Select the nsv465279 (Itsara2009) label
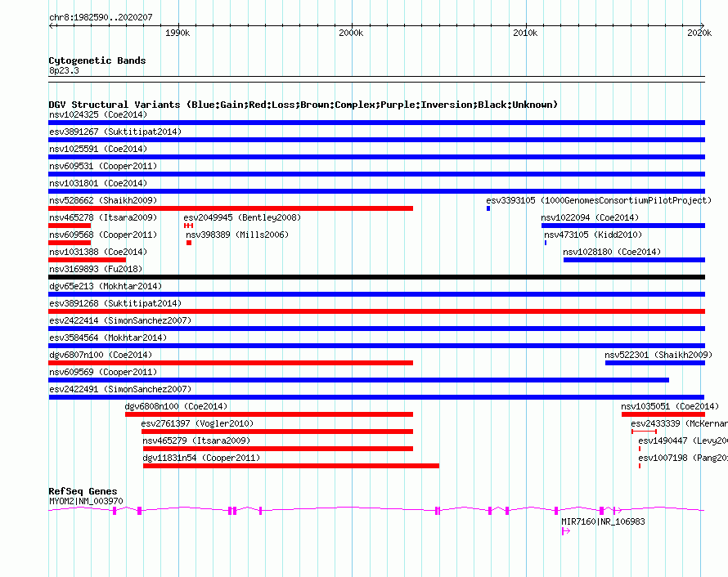 coord(196,441)
